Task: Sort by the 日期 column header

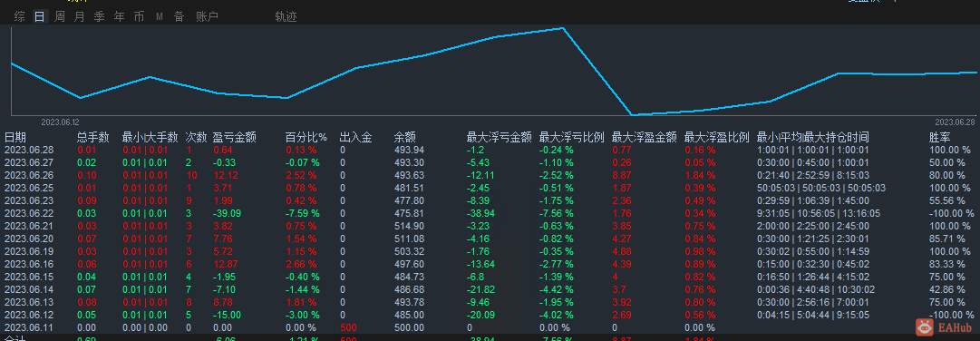Action: [15, 137]
